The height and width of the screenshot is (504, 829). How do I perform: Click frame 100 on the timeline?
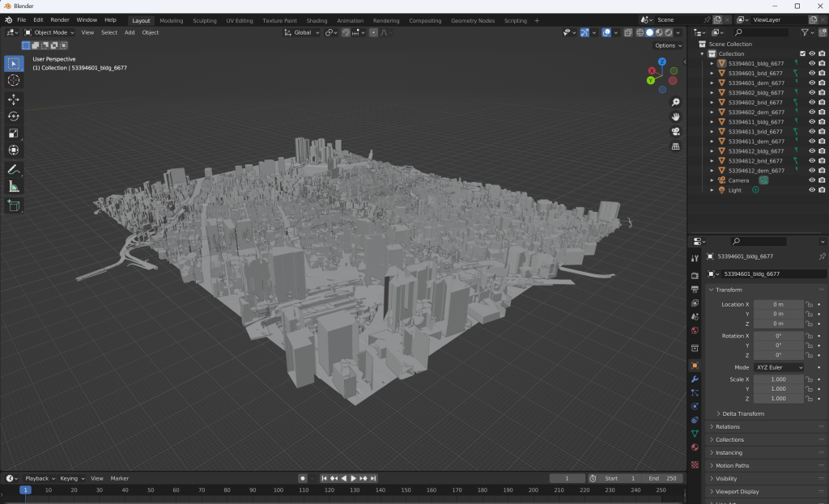pyautogui.click(x=278, y=490)
